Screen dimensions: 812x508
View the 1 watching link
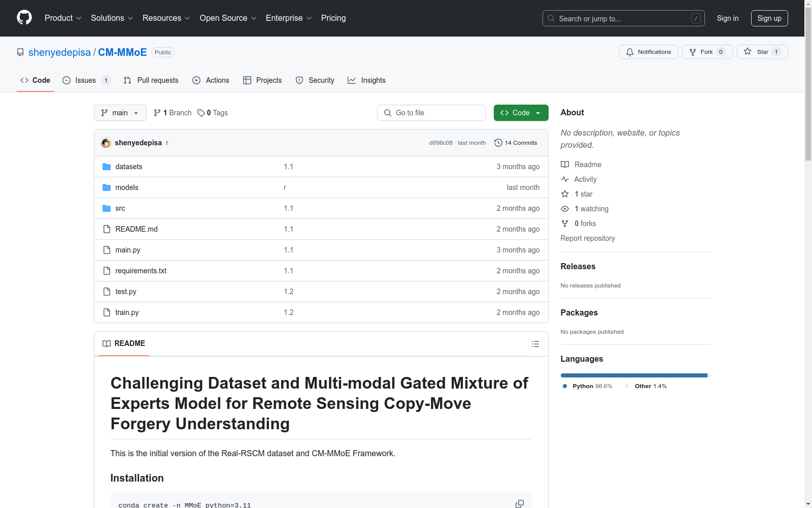click(x=585, y=209)
